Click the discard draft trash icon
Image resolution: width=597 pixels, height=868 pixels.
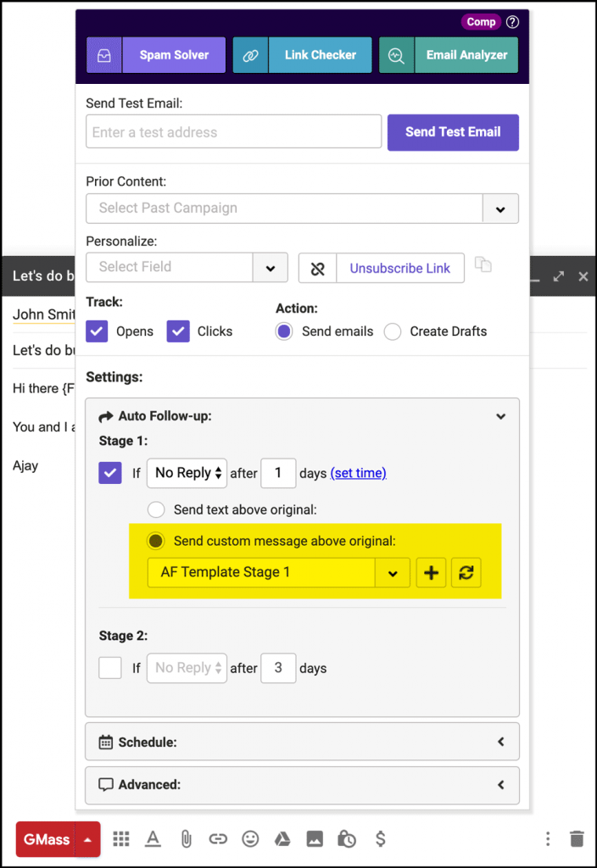pos(577,838)
